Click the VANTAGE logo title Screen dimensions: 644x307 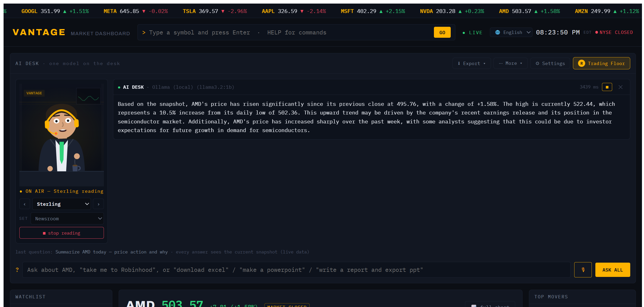point(39,32)
